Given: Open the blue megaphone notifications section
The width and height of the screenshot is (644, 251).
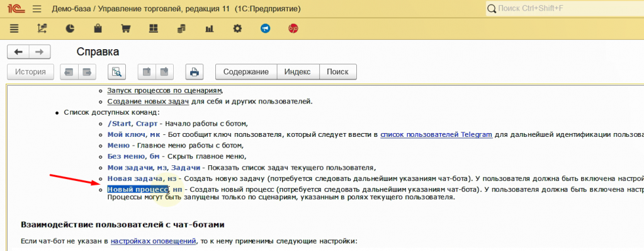Looking at the screenshot, I should click(265, 28).
